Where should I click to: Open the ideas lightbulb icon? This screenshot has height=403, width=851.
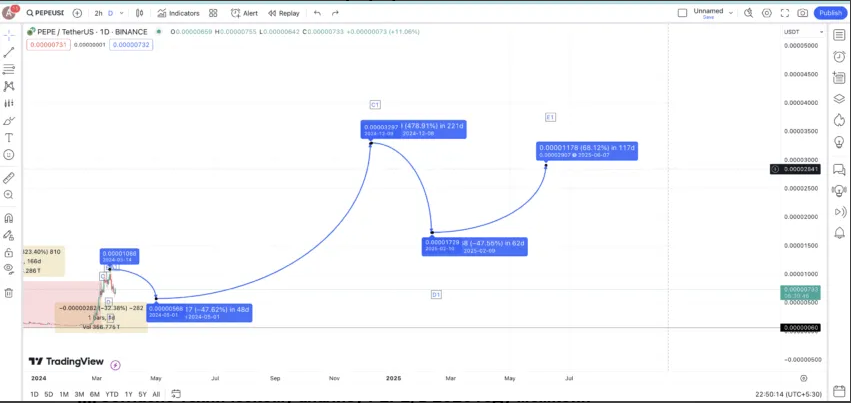point(839,142)
